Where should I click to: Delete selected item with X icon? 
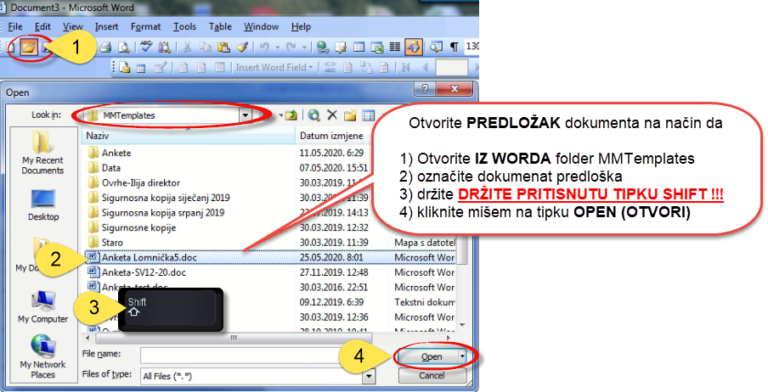click(332, 115)
